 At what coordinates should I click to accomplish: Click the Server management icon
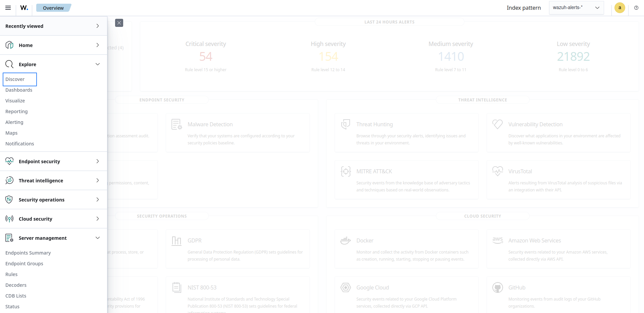[9, 238]
